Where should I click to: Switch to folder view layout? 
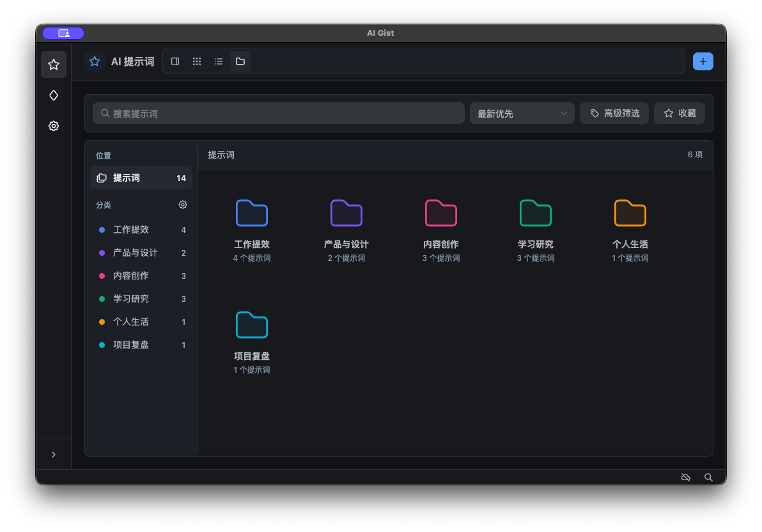(x=240, y=61)
